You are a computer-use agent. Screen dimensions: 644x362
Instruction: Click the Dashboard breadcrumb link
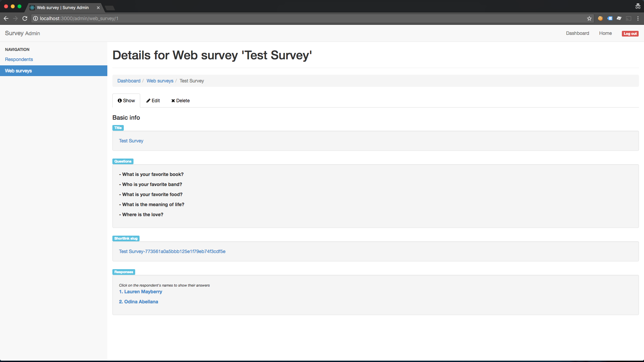point(129,81)
